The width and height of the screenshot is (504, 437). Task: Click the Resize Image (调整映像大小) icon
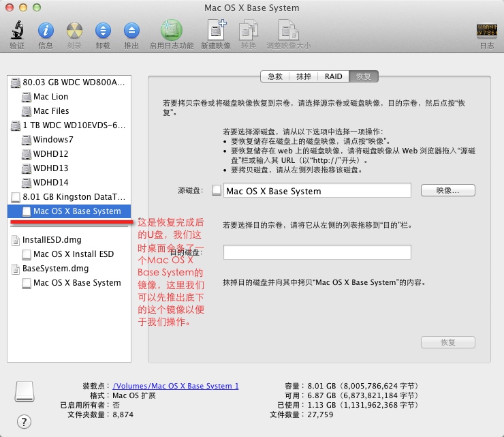coord(288,30)
